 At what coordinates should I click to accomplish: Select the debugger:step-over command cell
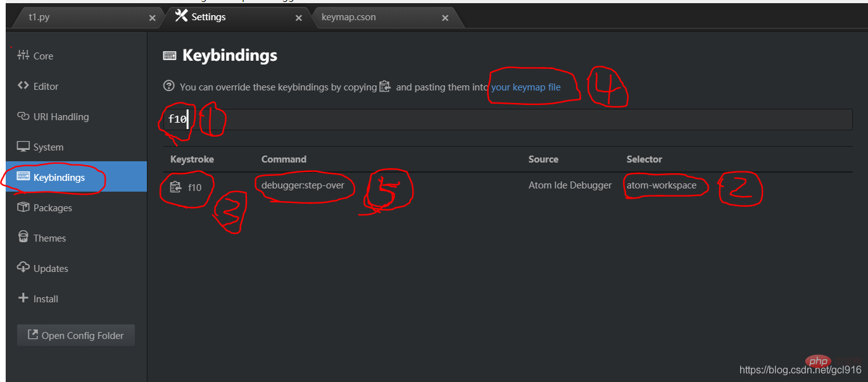(x=303, y=186)
